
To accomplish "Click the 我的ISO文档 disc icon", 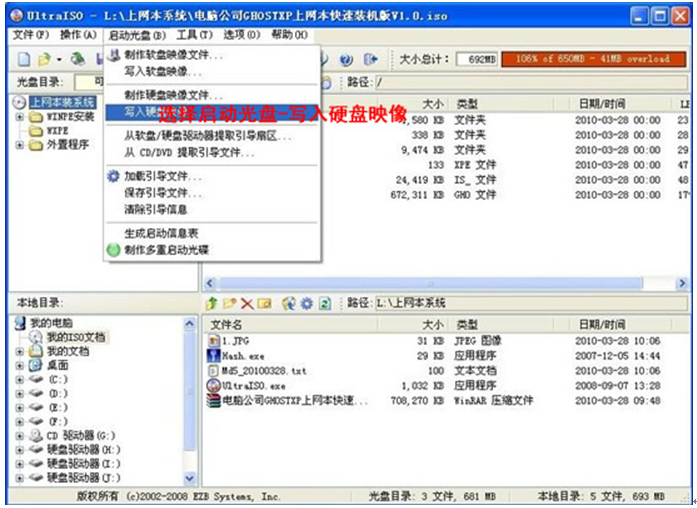I will coord(36,337).
